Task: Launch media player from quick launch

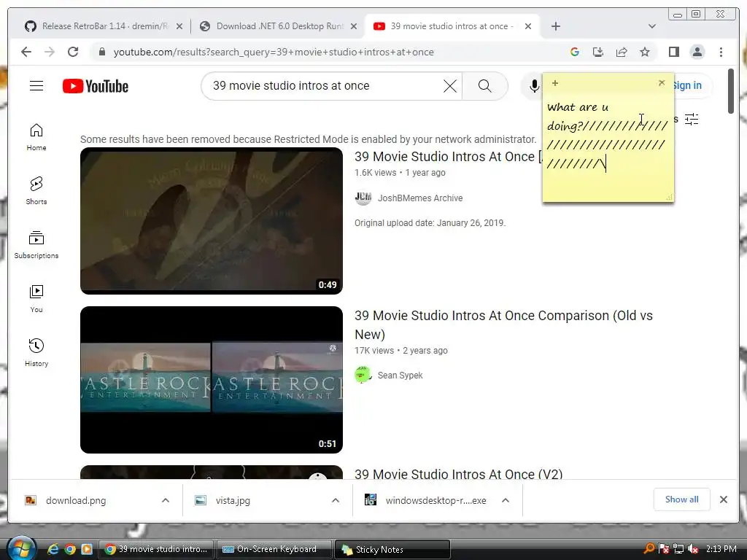Action: [x=87, y=549]
